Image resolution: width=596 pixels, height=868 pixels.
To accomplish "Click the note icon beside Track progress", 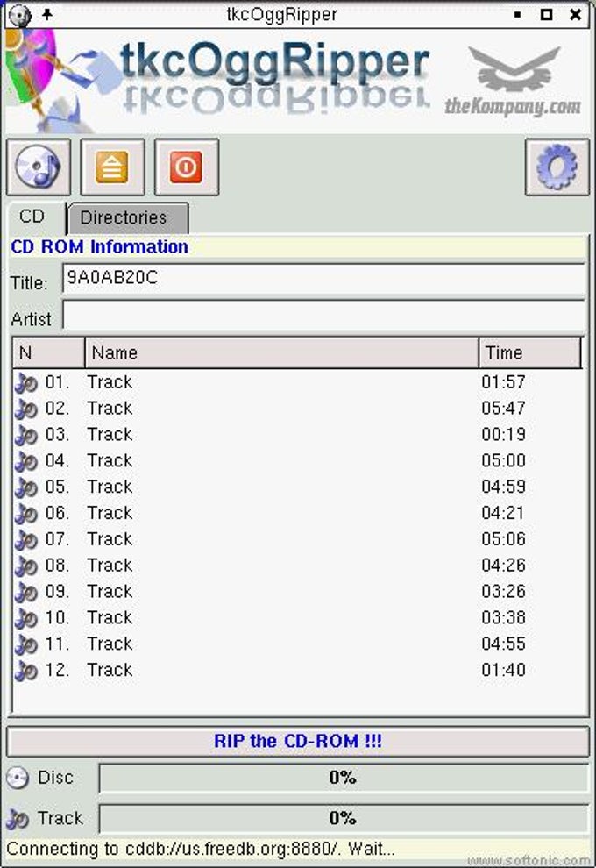I will click(x=18, y=819).
